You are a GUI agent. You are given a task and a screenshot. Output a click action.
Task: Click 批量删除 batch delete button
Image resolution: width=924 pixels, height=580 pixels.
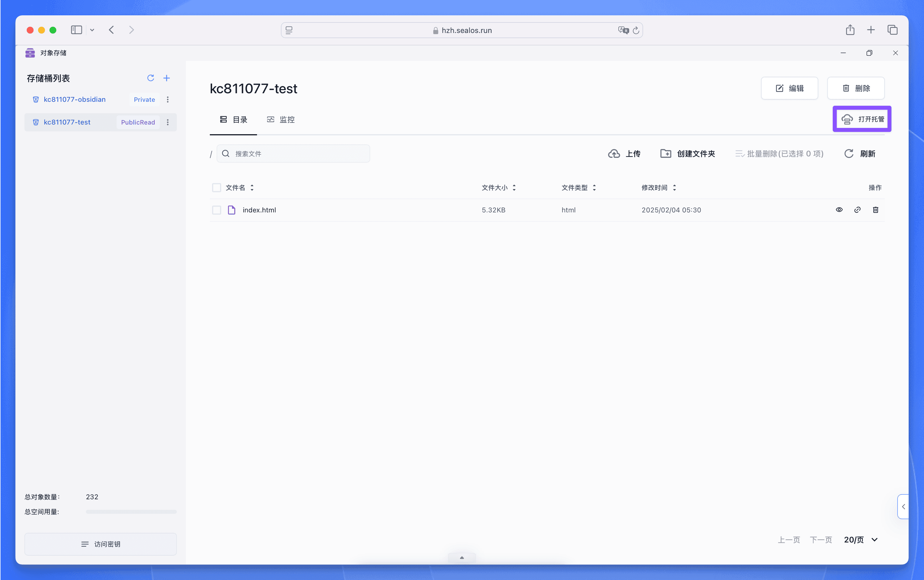pos(779,154)
